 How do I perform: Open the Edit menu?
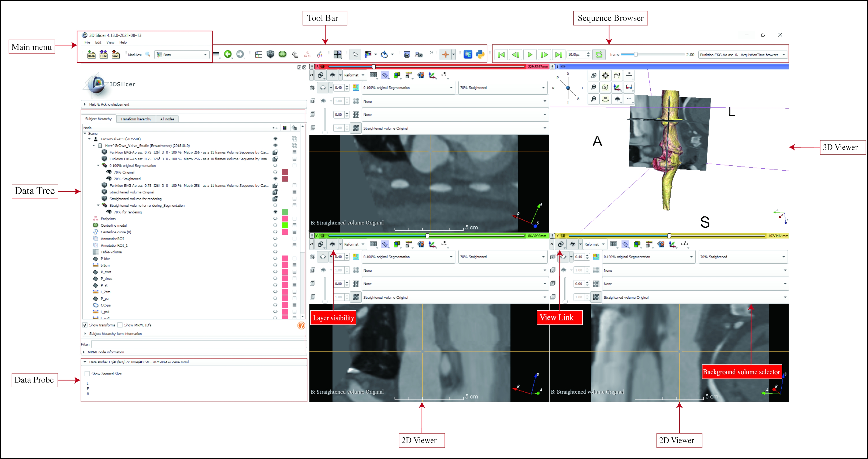98,42
